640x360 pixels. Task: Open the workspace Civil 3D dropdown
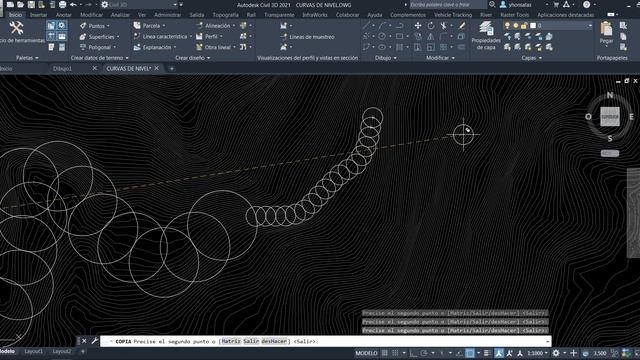[141, 5]
